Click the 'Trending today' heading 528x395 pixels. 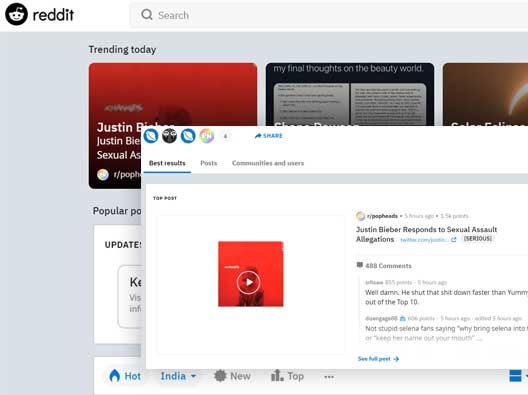click(x=122, y=50)
